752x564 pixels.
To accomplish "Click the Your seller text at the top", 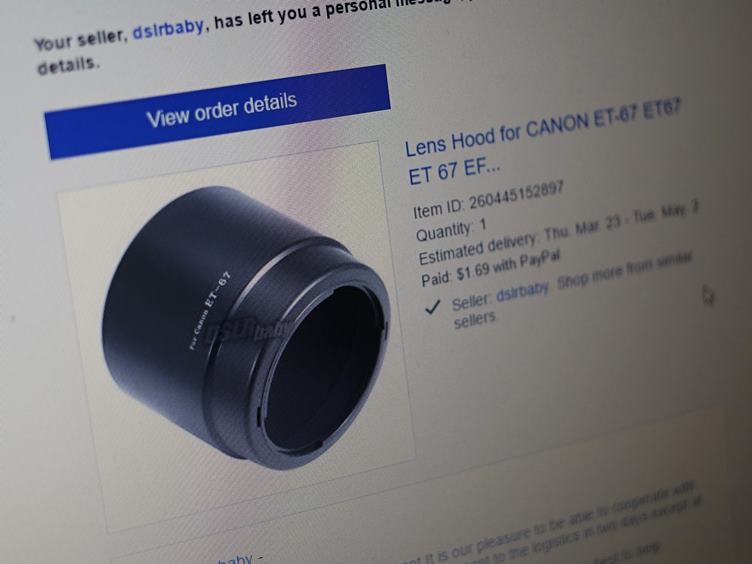I will (x=80, y=40).
